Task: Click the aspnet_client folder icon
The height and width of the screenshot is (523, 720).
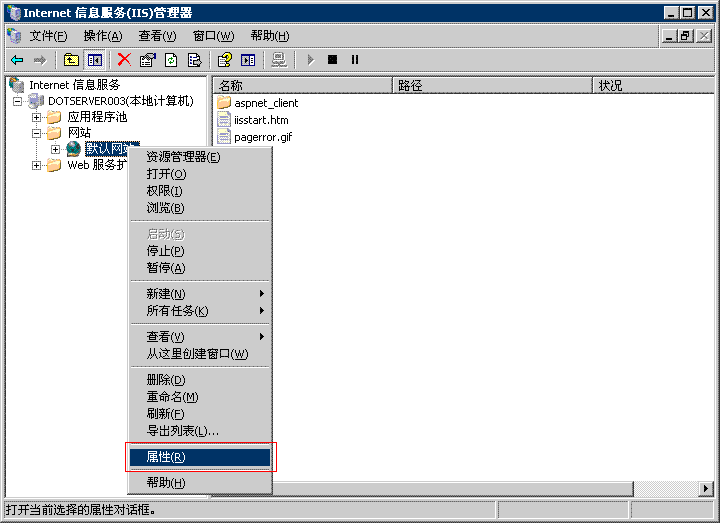Action: coord(224,102)
